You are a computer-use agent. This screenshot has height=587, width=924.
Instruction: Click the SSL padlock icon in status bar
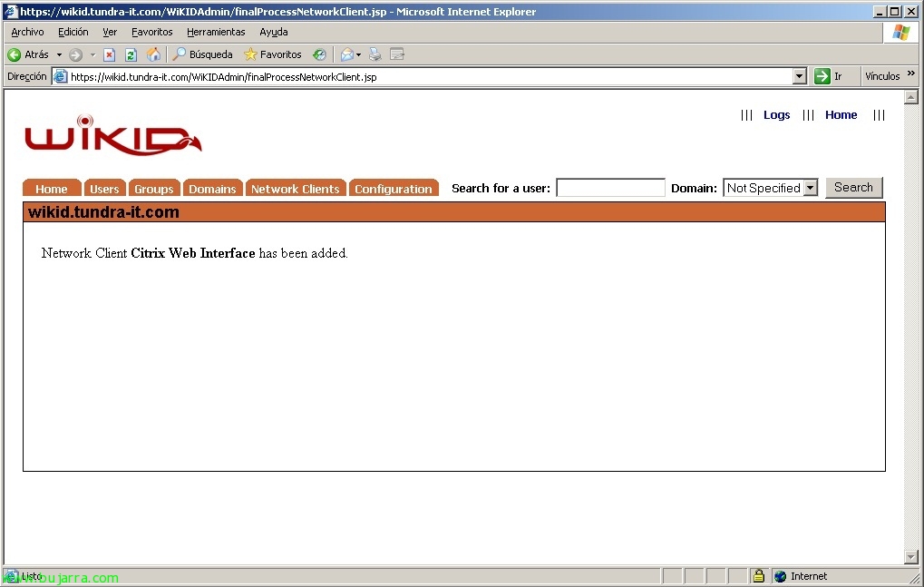tap(758, 576)
